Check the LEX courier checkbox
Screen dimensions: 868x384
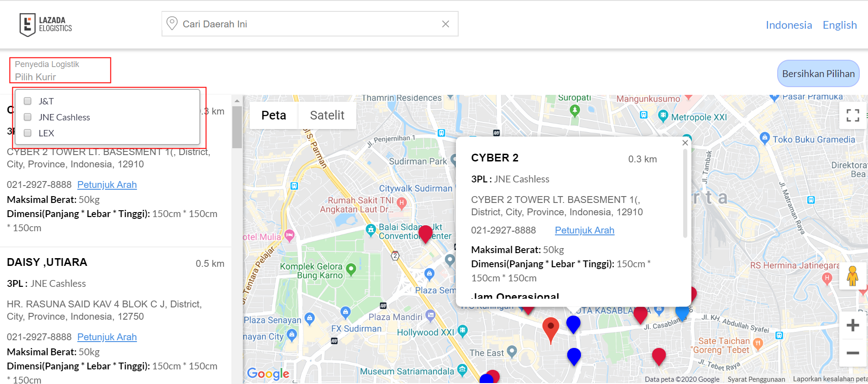point(28,133)
